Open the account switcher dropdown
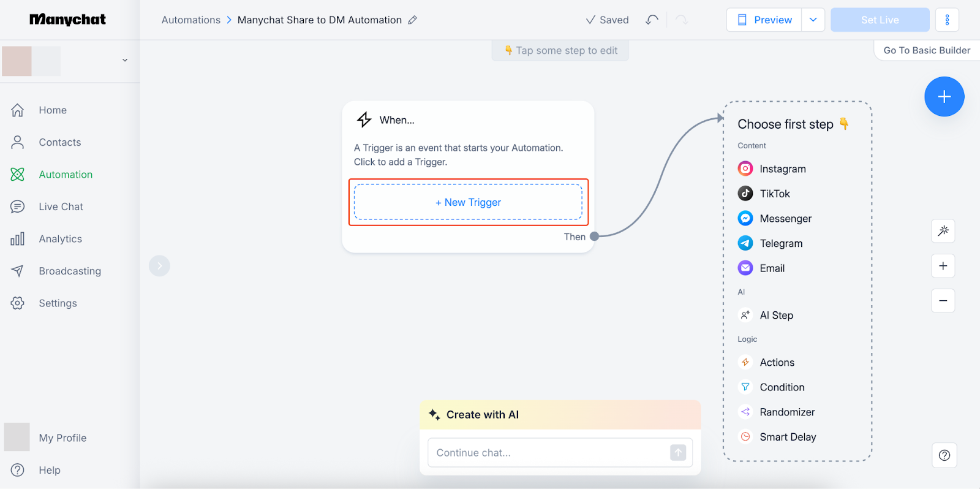 (124, 61)
